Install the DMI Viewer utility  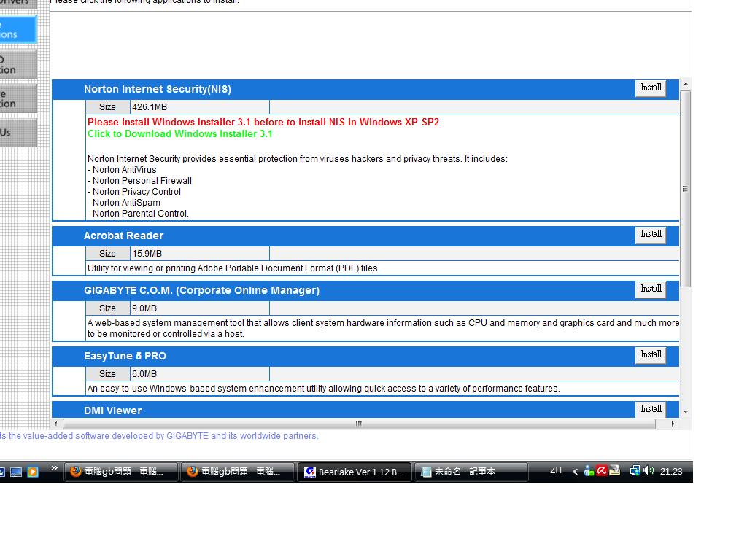pos(650,410)
